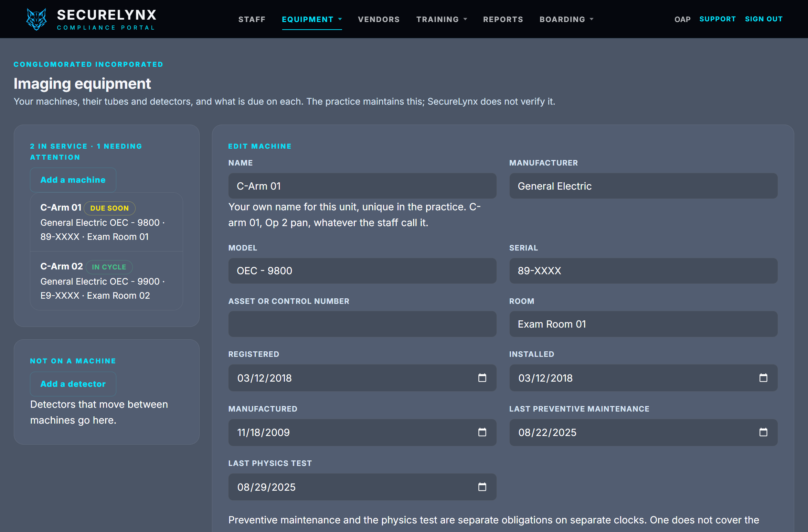Click the SecureLynx lynx logo icon
Image resolution: width=808 pixels, height=532 pixels.
[x=36, y=19]
